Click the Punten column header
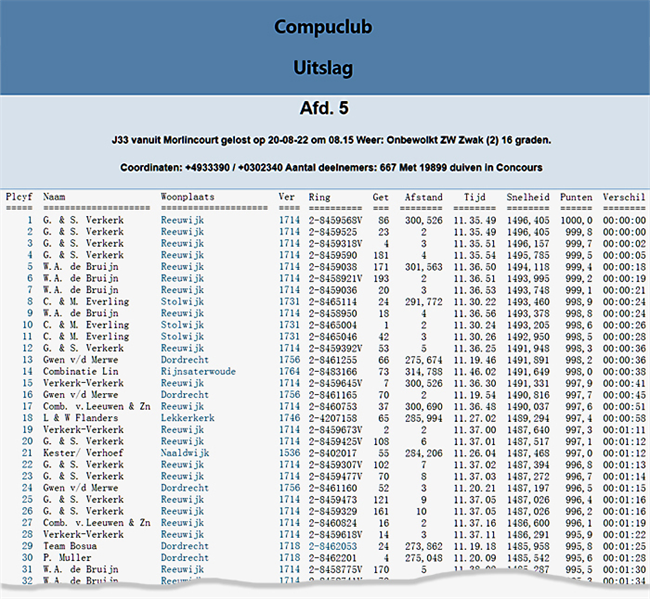 576,198
